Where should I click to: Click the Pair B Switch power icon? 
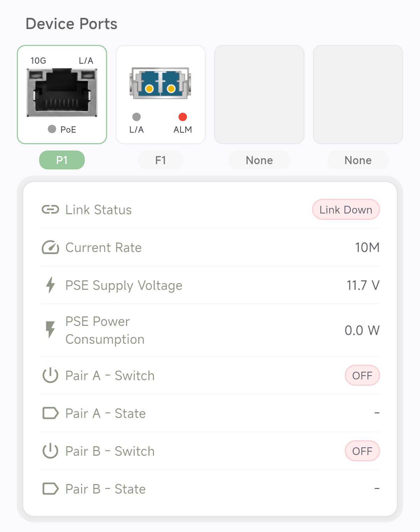[50, 451]
